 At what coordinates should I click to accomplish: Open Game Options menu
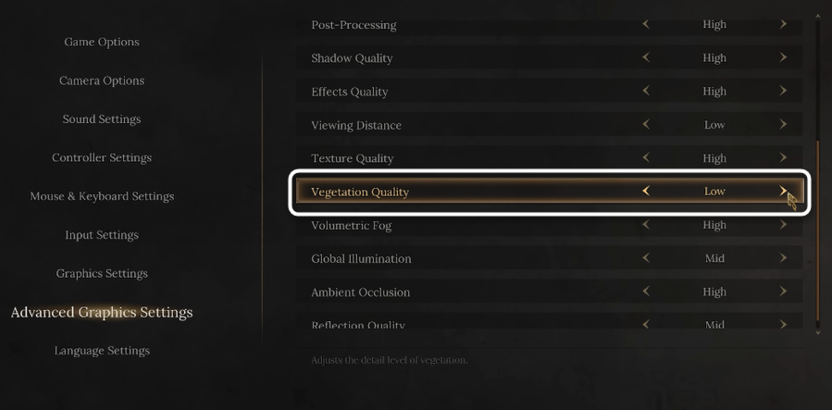(102, 42)
